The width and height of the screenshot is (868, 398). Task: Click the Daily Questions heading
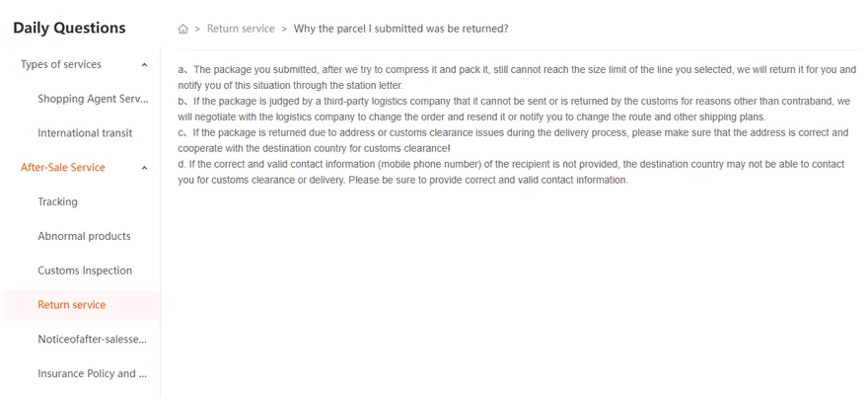(69, 28)
